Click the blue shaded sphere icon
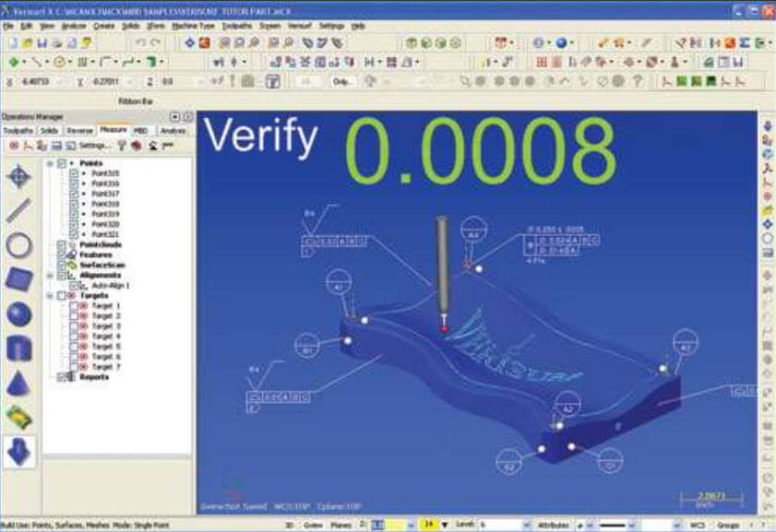The height and width of the screenshot is (532, 776). pyautogui.click(x=561, y=43)
